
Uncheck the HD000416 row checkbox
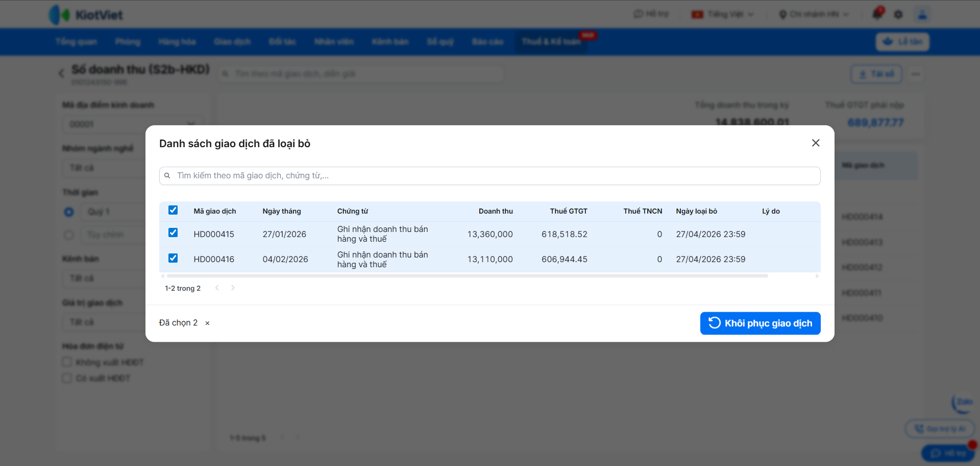pos(173,259)
